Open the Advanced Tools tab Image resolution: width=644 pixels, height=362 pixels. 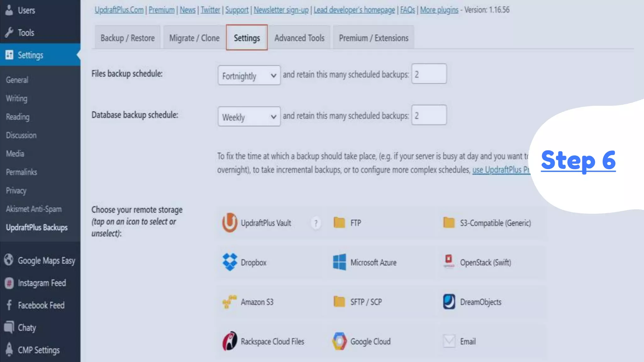[x=299, y=38]
